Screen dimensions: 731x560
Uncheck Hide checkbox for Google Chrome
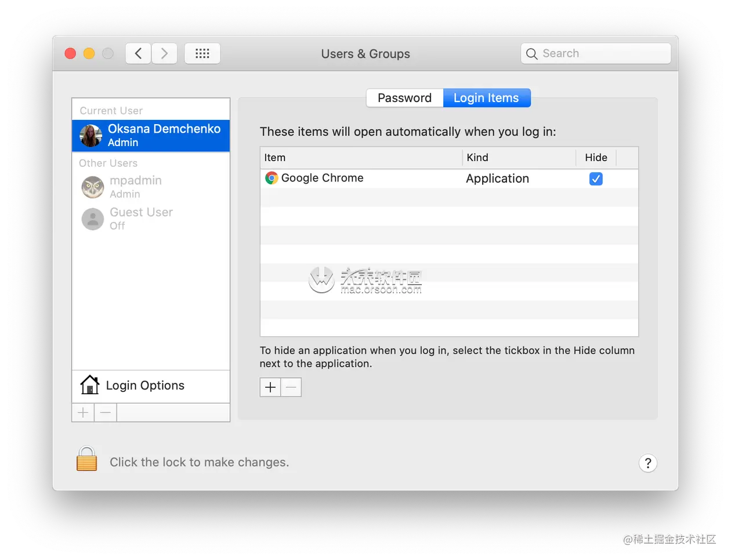(596, 179)
